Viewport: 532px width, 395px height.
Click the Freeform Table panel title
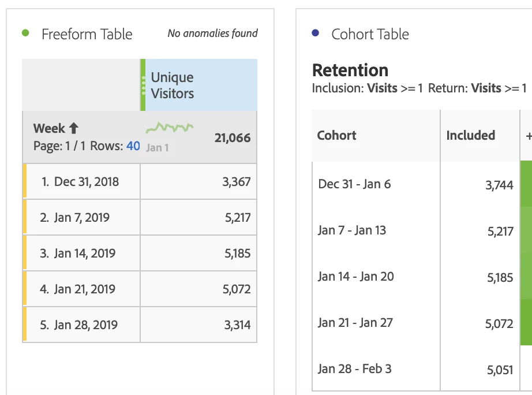coord(87,34)
